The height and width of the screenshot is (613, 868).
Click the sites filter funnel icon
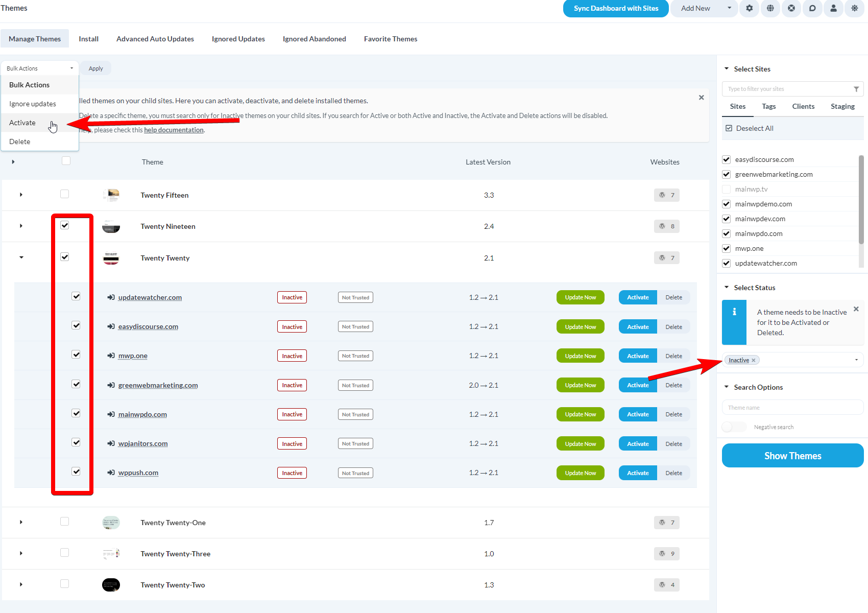[857, 88]
